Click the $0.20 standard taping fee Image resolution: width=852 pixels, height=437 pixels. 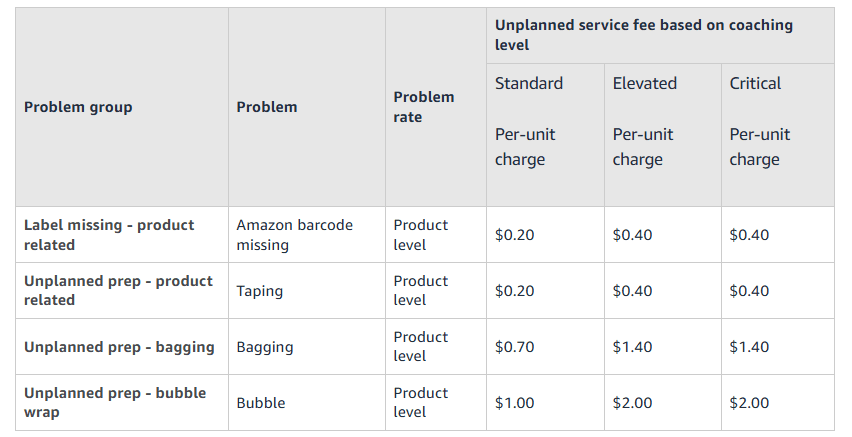pos(515,291)
